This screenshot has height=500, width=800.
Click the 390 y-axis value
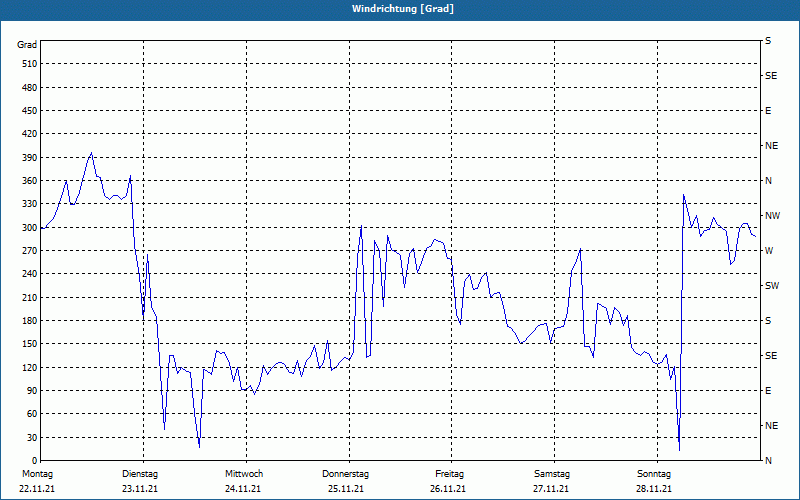[x=30, y=158]
